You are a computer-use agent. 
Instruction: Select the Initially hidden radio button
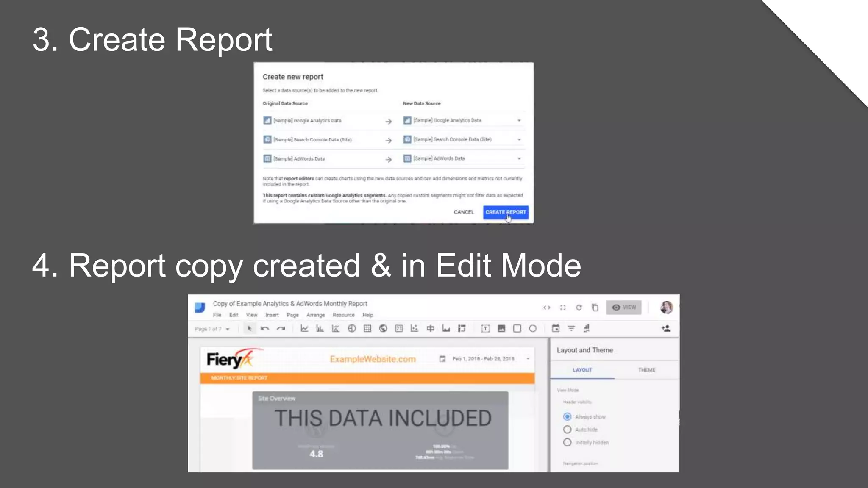567,442
